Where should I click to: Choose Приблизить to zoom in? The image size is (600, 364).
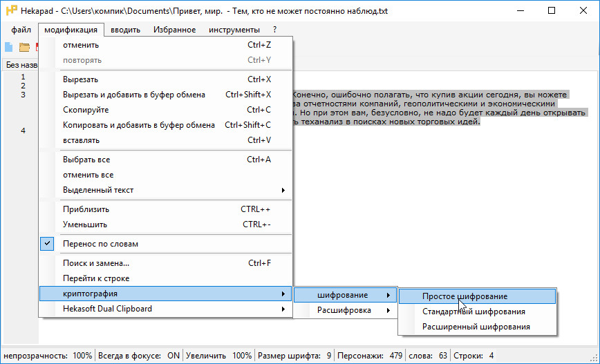(x=166, y=209)
